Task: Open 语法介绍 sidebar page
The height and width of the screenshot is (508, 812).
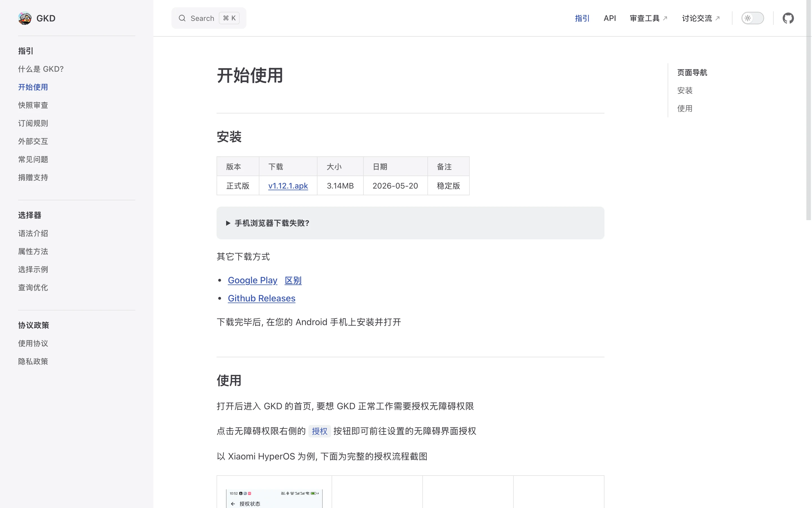Action: click(33, 233)
